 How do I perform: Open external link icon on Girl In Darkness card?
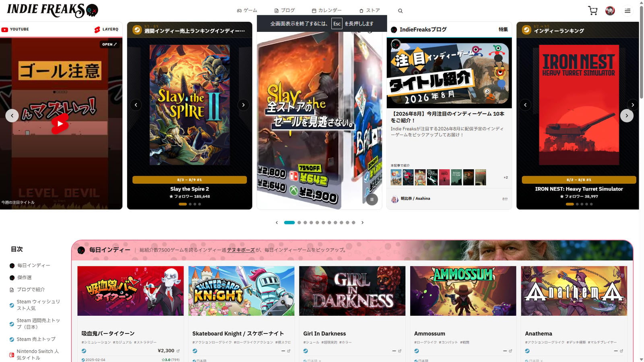click(400, 351)
